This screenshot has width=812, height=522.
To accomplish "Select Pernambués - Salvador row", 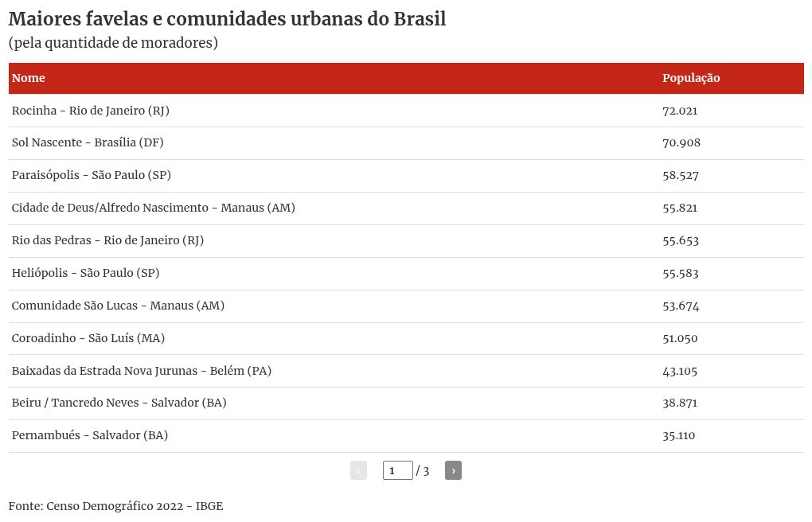I will 90,435.
